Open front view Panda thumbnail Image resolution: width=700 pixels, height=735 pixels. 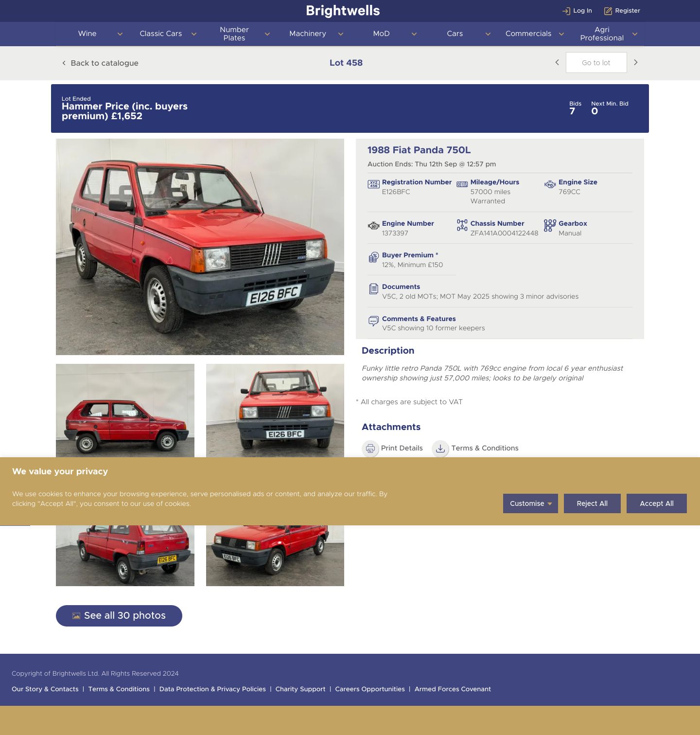275,411
